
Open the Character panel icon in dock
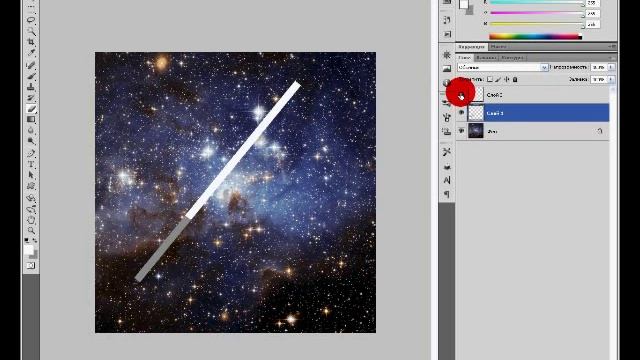(447, 180)
